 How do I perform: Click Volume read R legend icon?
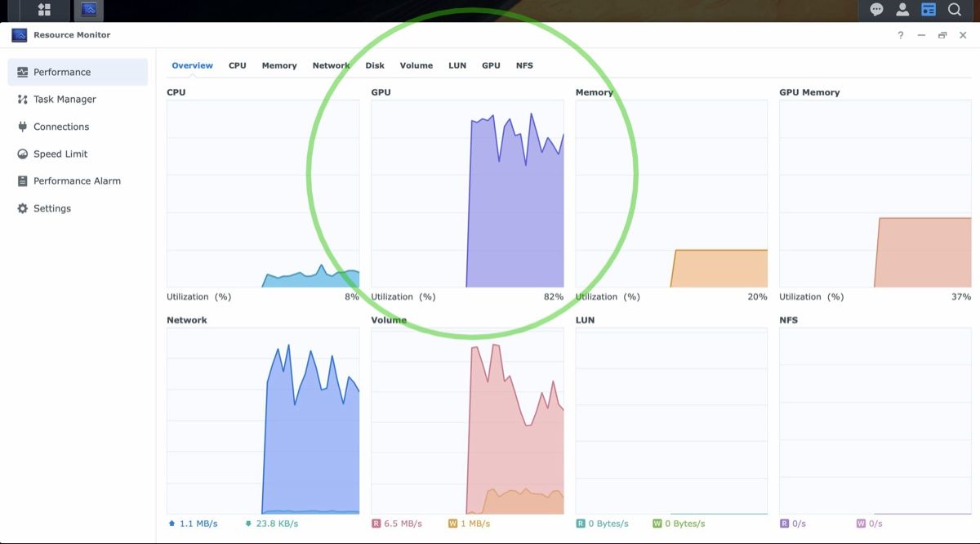(x=376, y=524)
